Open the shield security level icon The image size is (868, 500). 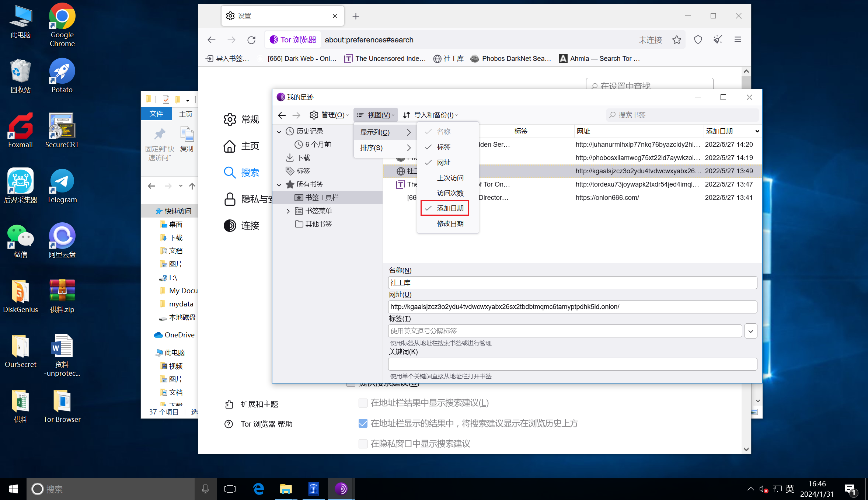698,40
